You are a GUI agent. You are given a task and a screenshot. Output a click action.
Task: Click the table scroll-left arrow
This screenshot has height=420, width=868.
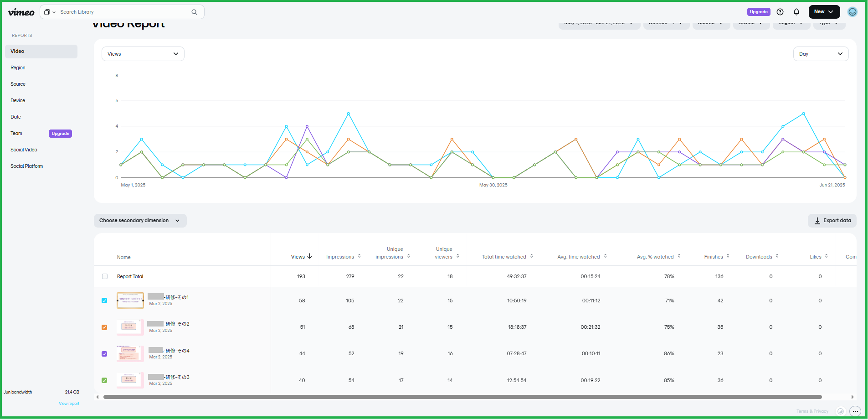97,397
